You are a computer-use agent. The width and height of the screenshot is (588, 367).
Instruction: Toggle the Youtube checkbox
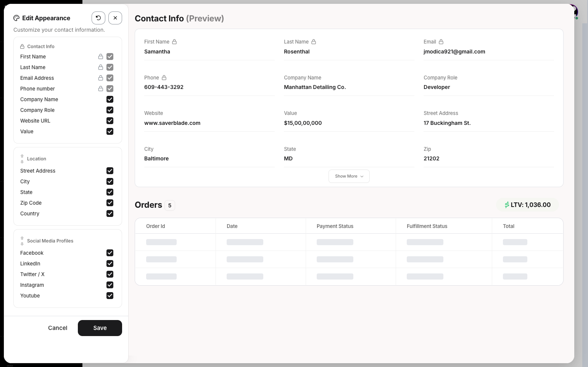click(x=110, y=296)
